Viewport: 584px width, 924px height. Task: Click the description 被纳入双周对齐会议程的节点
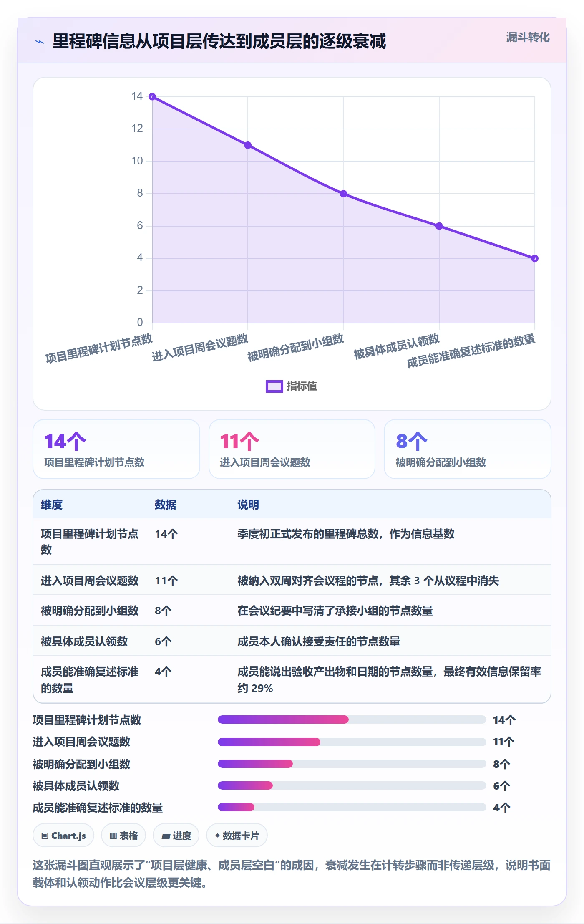[368, 581]
